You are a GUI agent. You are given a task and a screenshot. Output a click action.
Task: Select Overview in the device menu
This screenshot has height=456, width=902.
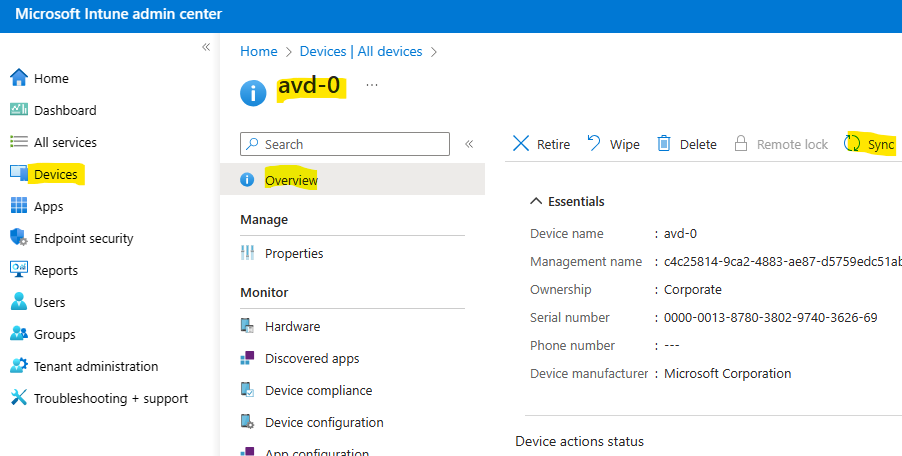(352, 180)
